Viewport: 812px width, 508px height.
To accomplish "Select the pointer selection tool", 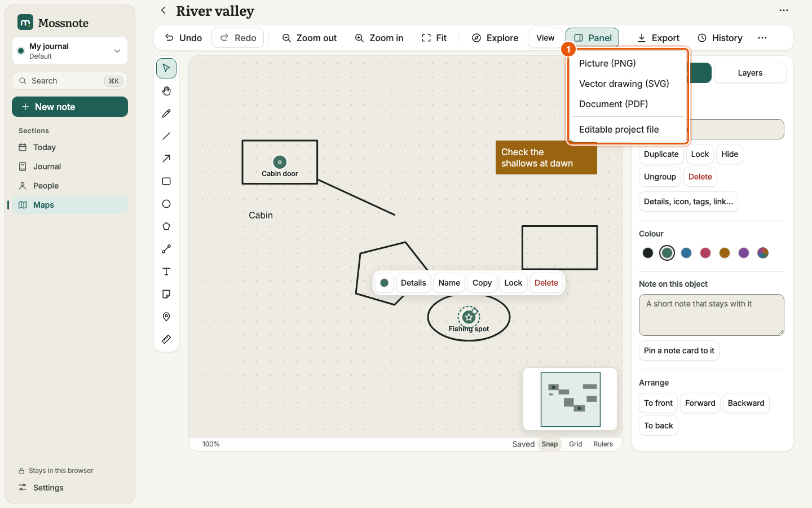I will pyautogui.click(x=166, y=68).
